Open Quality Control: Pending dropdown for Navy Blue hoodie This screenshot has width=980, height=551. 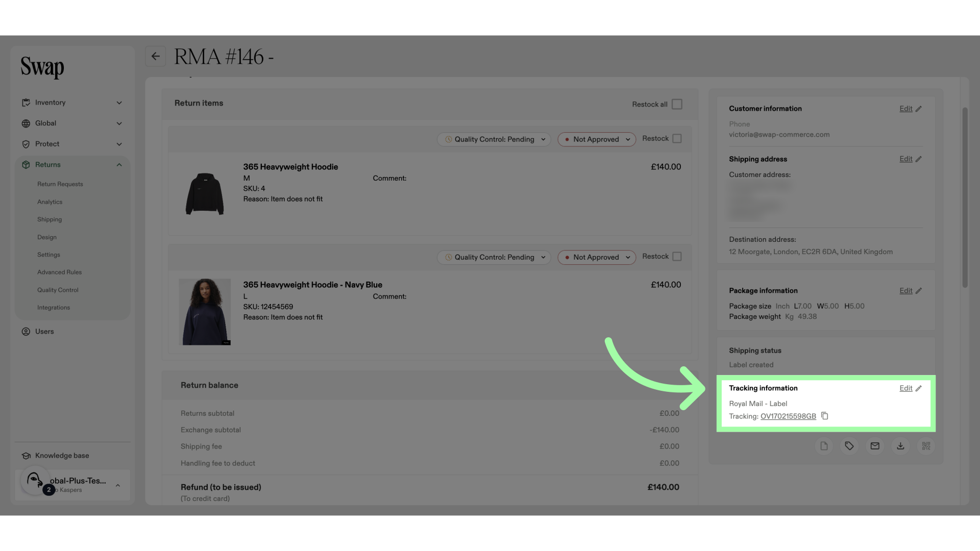tap(494, 257)
